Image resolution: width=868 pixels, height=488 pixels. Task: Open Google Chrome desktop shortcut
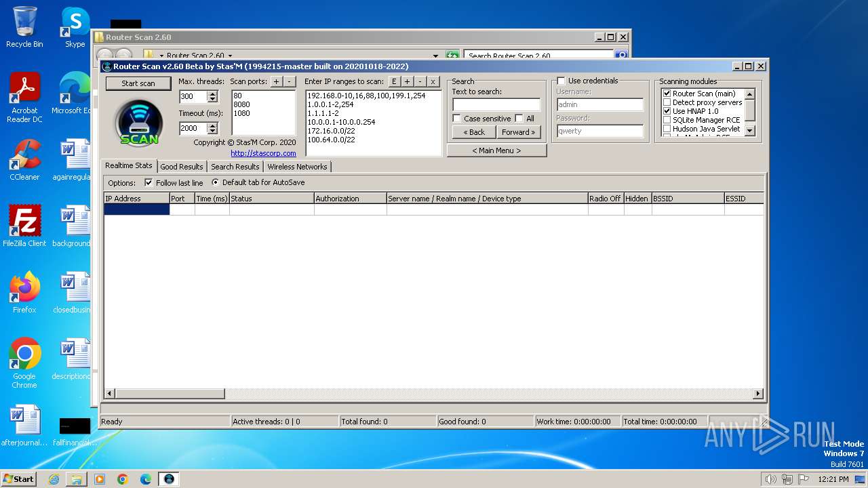24,363
